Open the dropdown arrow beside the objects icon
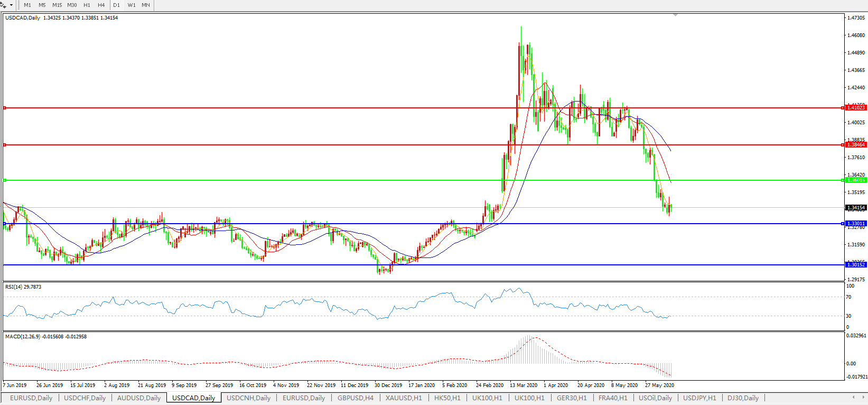The height and width of the screenshot is (405, 868). pos(11,5)
